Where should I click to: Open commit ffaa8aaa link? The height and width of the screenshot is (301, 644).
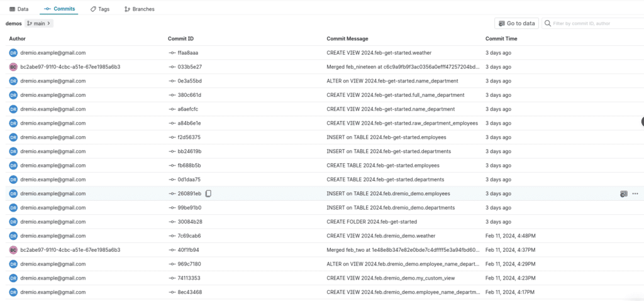click(x=184, y=53)
